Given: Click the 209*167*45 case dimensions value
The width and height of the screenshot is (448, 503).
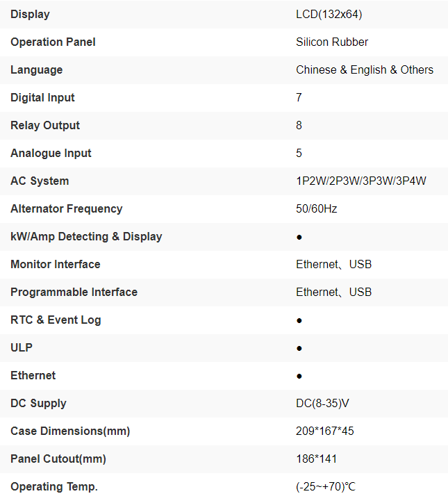Looking at the screenshot, I should click(325, 431).
